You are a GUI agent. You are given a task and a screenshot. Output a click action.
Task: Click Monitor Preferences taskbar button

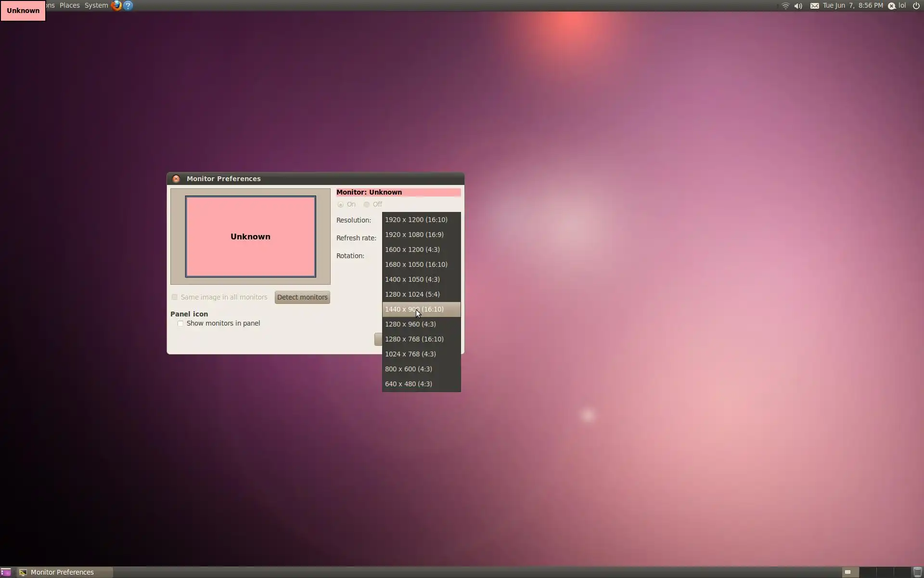[63, 572]
